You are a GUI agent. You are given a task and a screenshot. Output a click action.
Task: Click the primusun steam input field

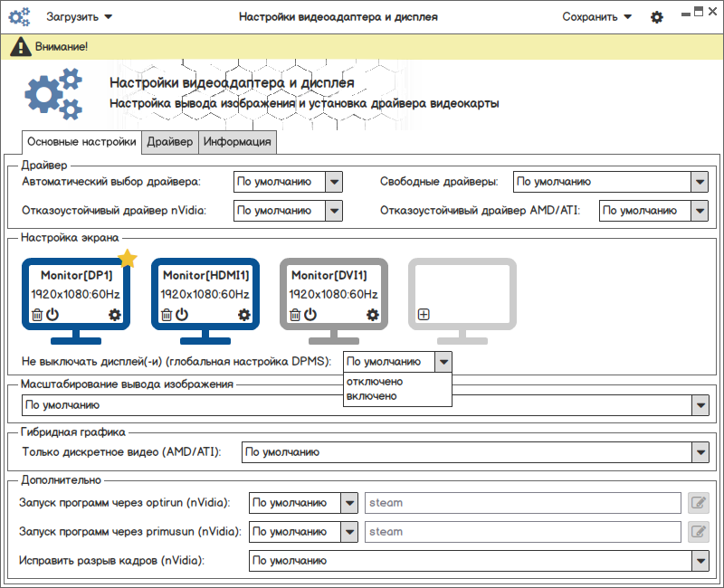point(523,532)
